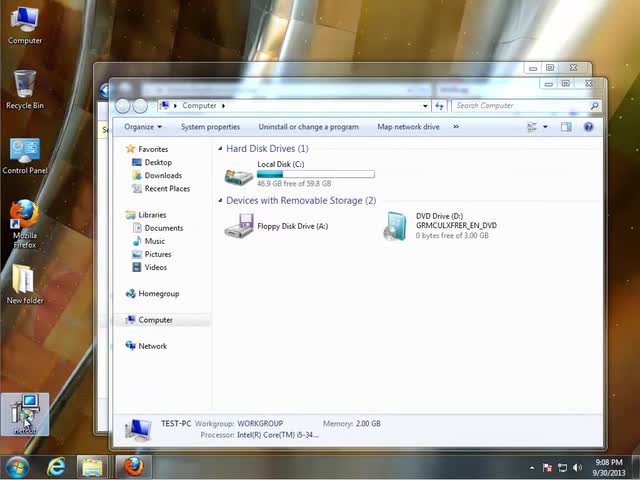640x480 pixels.
Task: Select the DVD Drive (D:) icon
Action: [x=395, y=226]
